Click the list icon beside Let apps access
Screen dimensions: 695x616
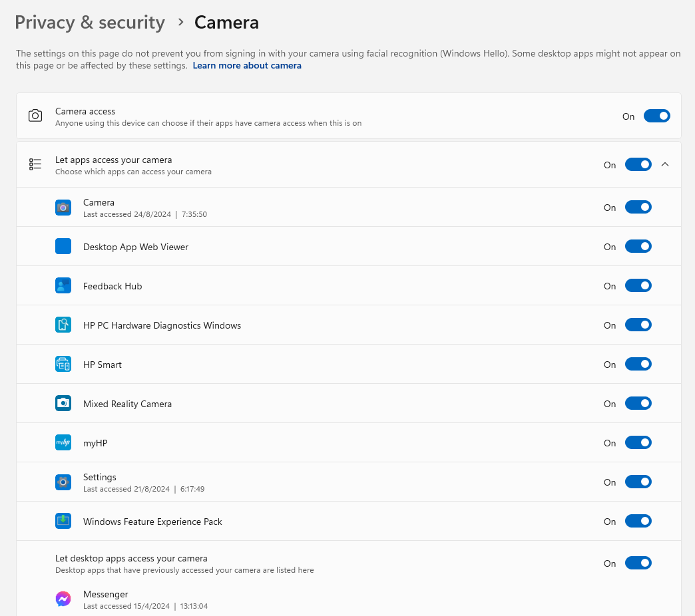(x=35, y=164)
